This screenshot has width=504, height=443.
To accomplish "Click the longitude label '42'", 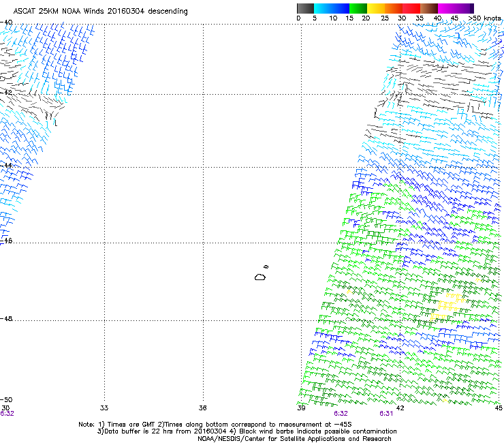I will (x=400, y=408).
